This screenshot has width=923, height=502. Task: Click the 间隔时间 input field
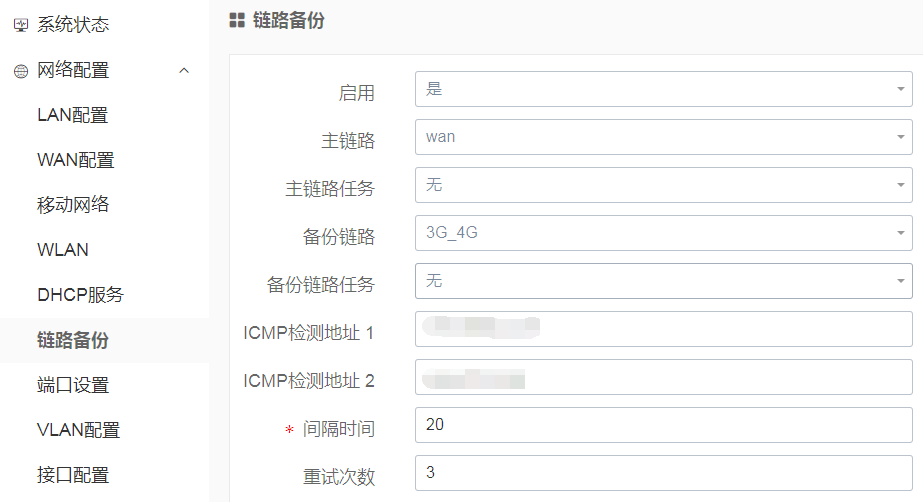(663, 425)
